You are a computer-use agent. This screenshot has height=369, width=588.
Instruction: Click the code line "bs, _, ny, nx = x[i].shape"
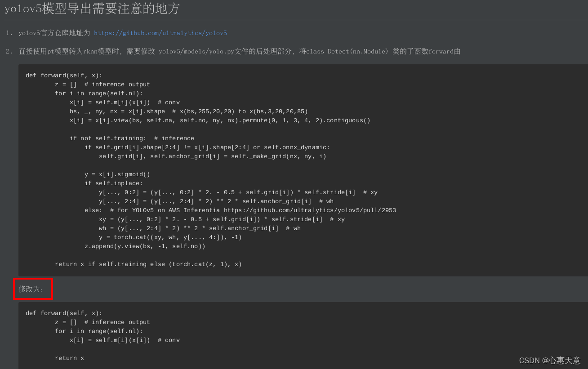click(117, 111)
